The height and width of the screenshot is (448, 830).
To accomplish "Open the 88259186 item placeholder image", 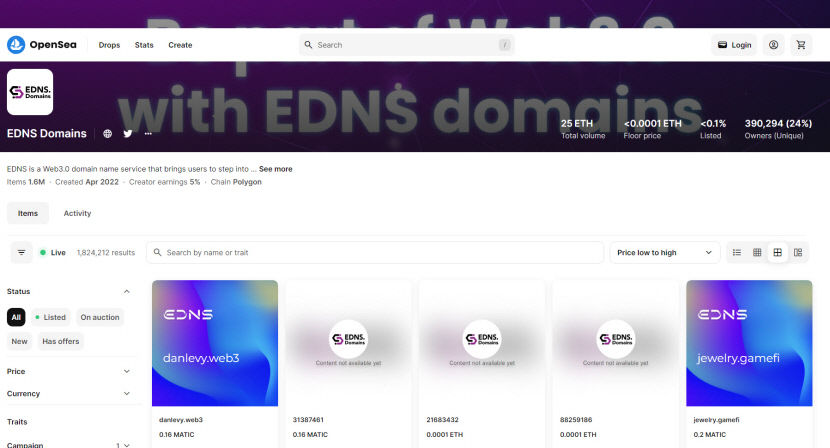I will point(616,343).
